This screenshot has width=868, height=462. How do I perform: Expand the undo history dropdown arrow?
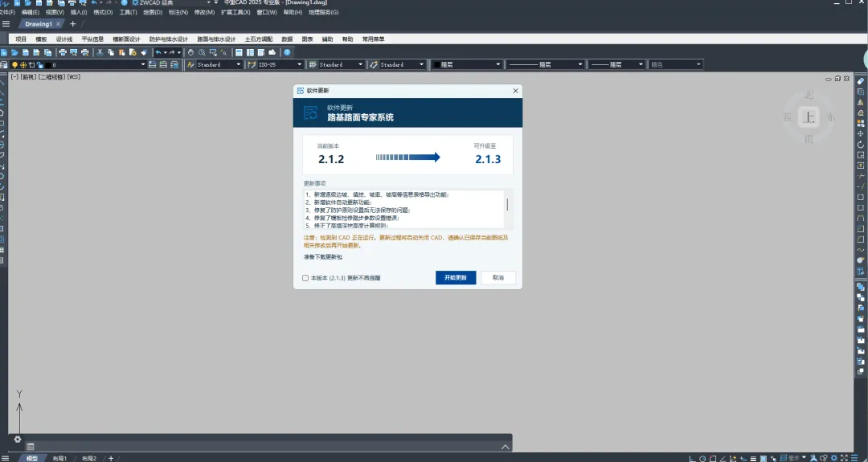click(x=165, y=52)
